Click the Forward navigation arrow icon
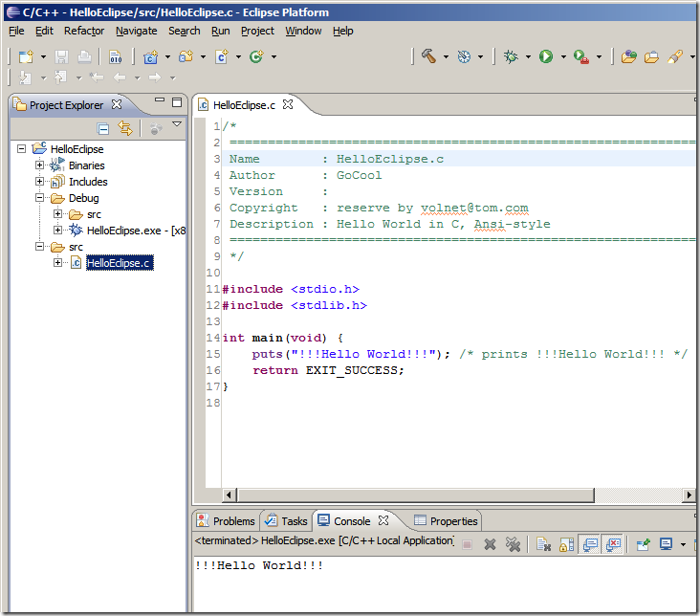700x616 pixels. pyautogui.click(x=155, y=77)
